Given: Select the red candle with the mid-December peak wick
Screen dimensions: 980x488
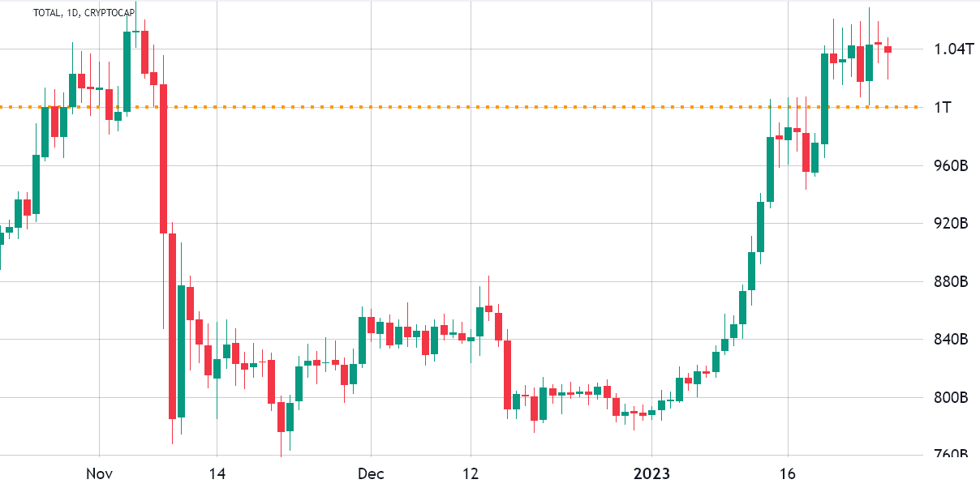Looking at the screenshot, I should (x=489, y=309).
